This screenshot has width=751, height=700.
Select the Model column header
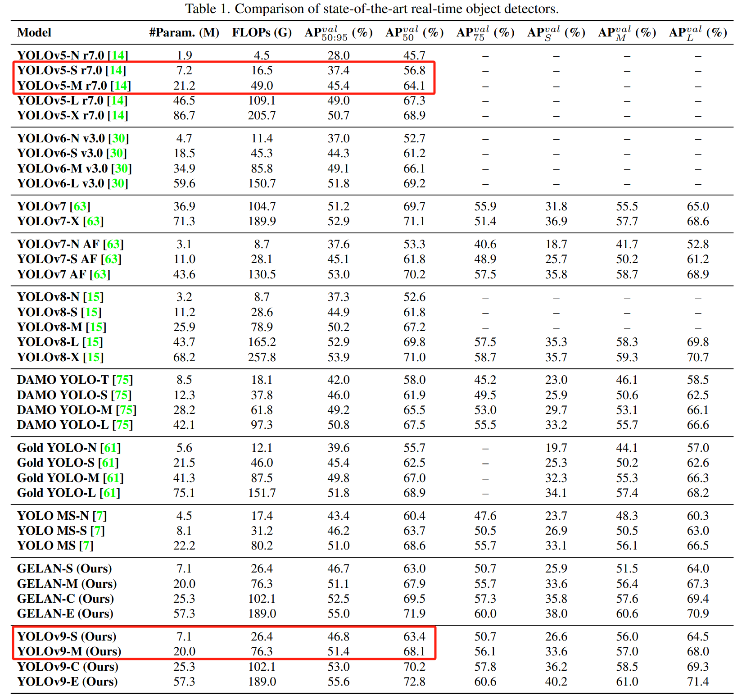[34, 32]
